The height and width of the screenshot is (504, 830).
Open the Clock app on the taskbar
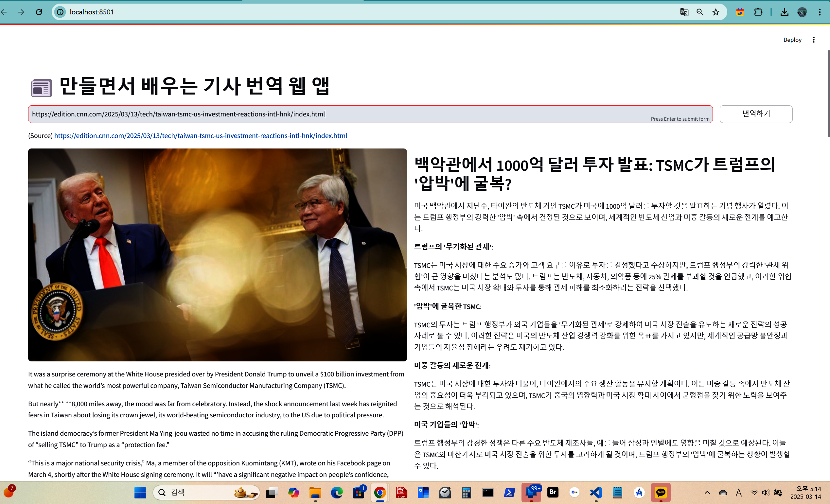tap(445, 493)
